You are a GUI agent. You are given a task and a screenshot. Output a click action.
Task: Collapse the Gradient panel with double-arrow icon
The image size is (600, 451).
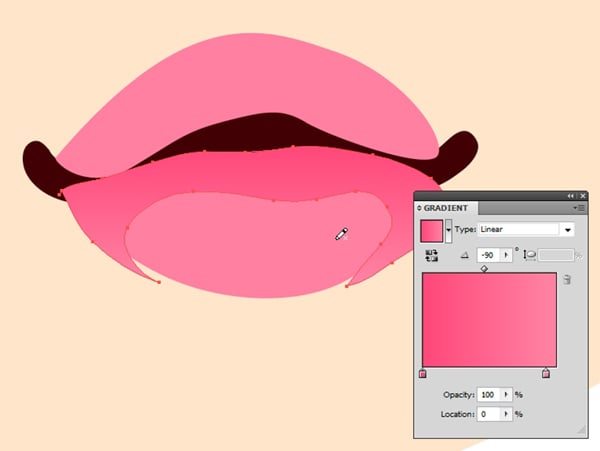[x=570, y=195]
